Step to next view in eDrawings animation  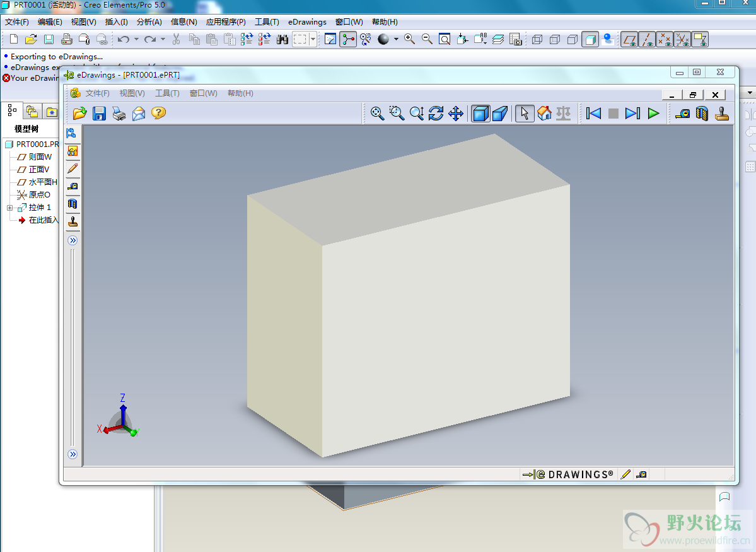[x=632, y=114]
